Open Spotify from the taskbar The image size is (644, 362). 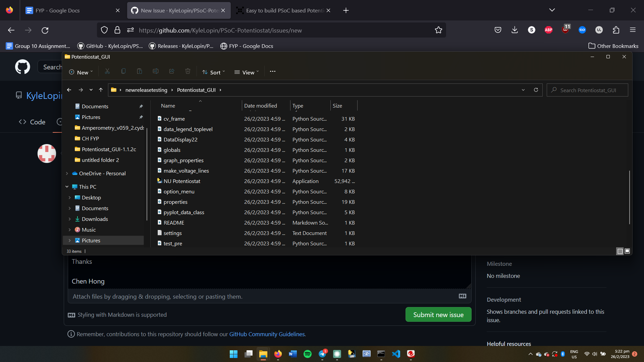pyautogui.click(x=307, y=354)
